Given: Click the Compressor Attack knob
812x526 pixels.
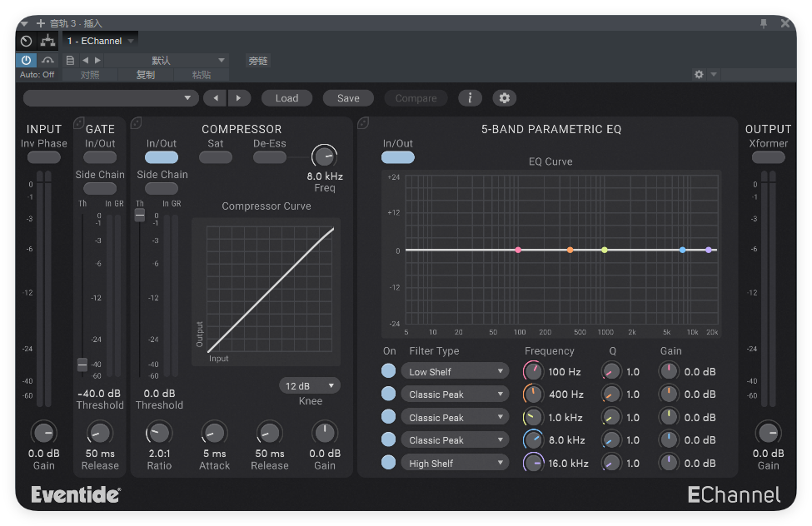Looking at the screenshot, I should [214, 433].
